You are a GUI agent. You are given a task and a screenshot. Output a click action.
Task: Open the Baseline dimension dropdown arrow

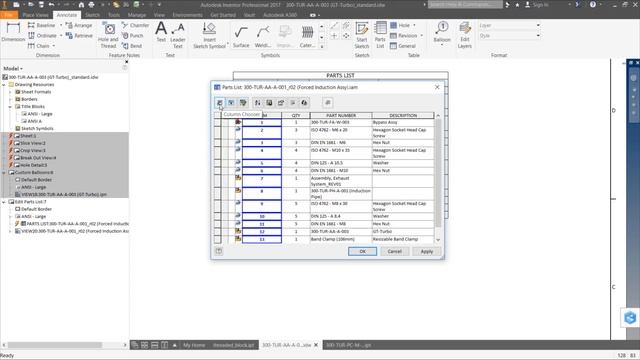(61, 25)
